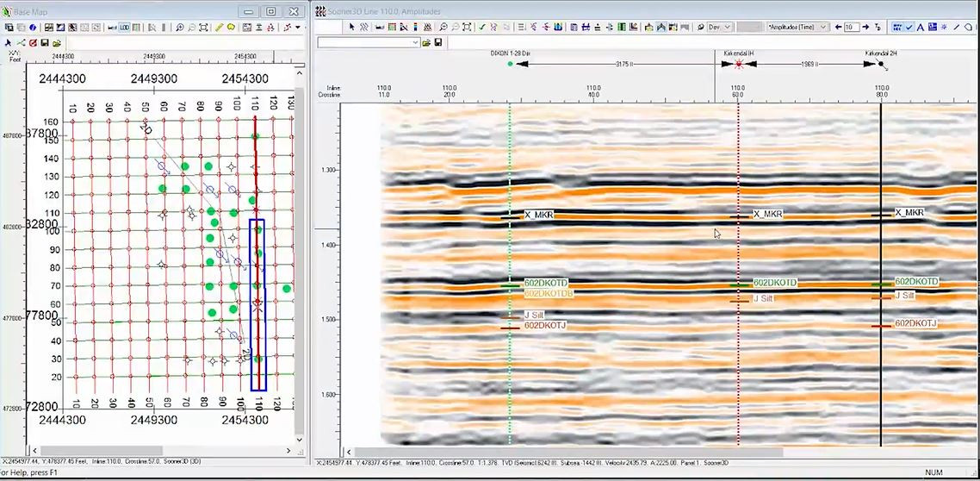Screen dimensions: 980x481
Task: Click the save disk icon in seismic window
Action: 438,42
